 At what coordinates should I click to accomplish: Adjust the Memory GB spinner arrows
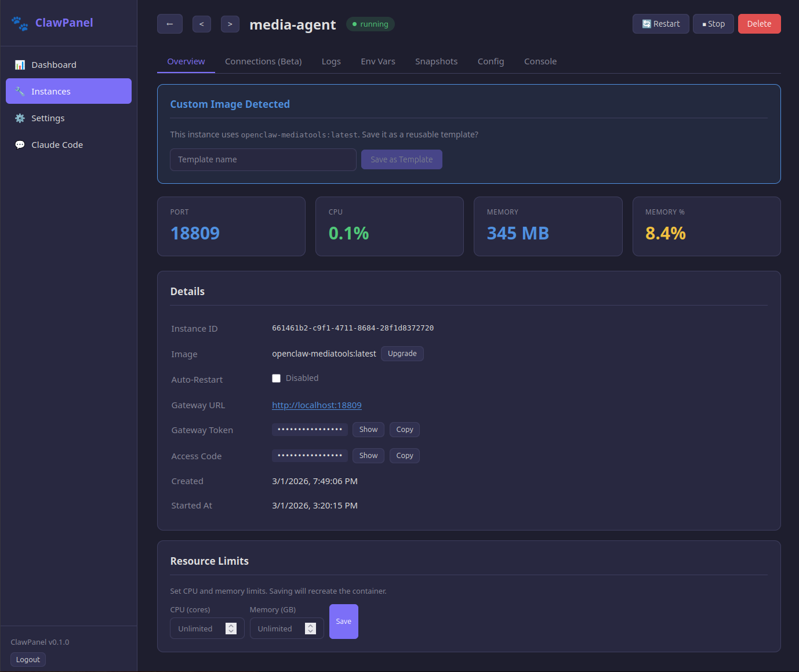click(310, 629)
